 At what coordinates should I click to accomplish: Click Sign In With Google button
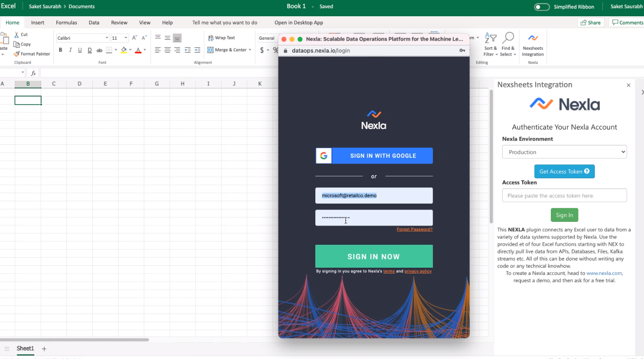(374, 156)
